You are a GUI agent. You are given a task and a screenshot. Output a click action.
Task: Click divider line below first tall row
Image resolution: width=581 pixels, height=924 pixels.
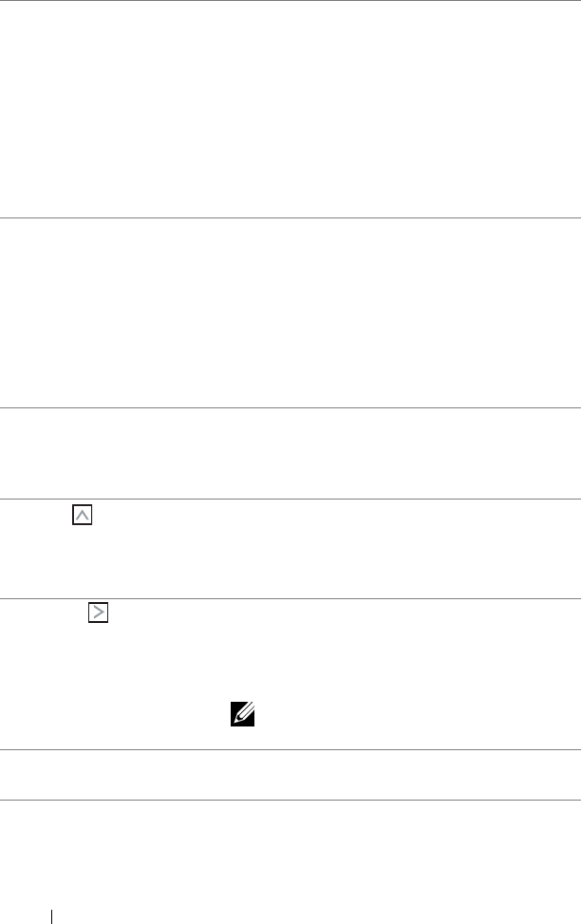click(x=290, y=220)
